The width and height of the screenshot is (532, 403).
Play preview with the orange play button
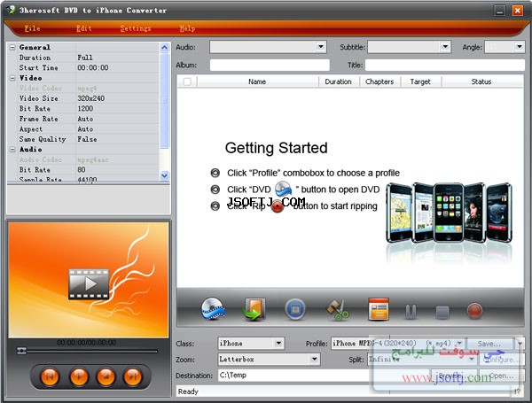pyautogui.click(x=79, y=376)
